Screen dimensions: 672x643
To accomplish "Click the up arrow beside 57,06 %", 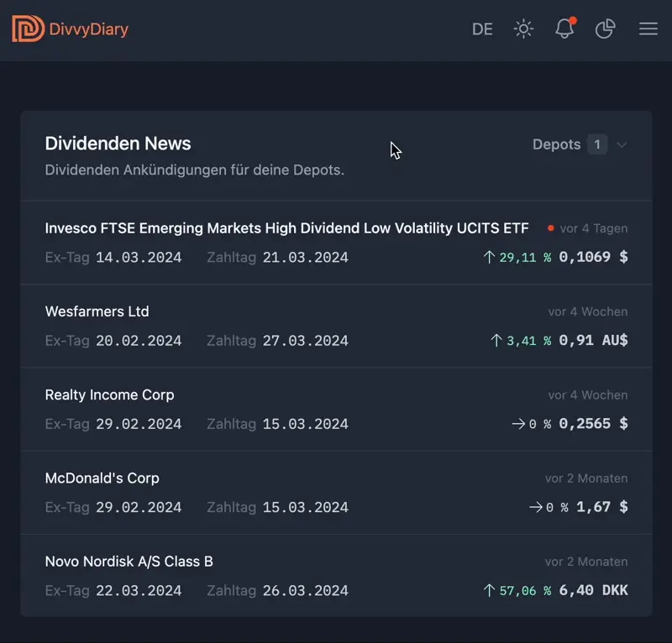I will [x=489, y=590].
